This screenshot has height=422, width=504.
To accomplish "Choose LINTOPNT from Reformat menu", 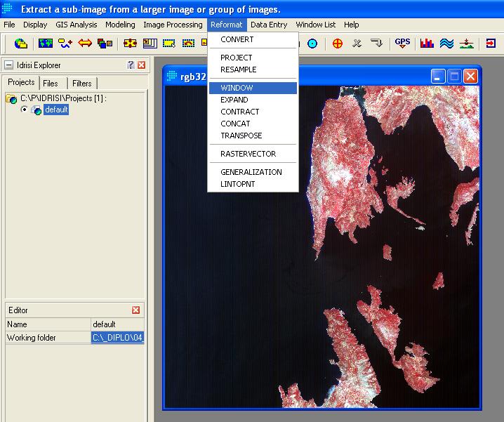I will tap(253, 184).
